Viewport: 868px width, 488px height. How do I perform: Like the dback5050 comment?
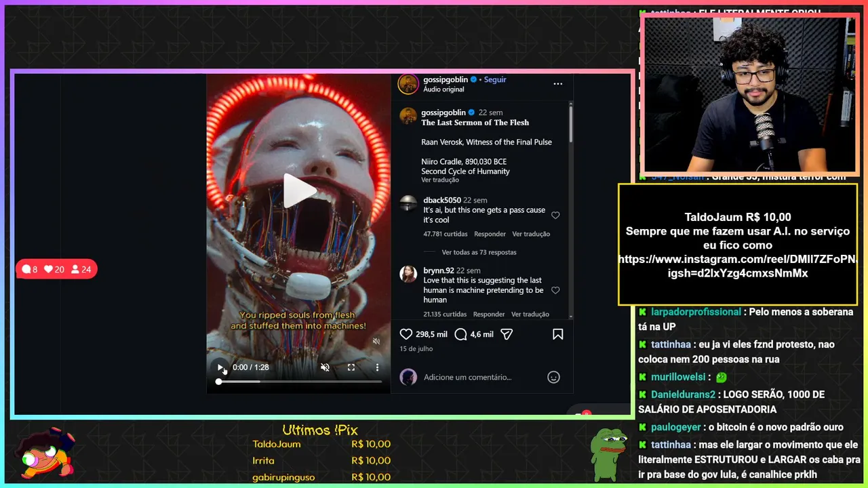(x=555, y=216)
